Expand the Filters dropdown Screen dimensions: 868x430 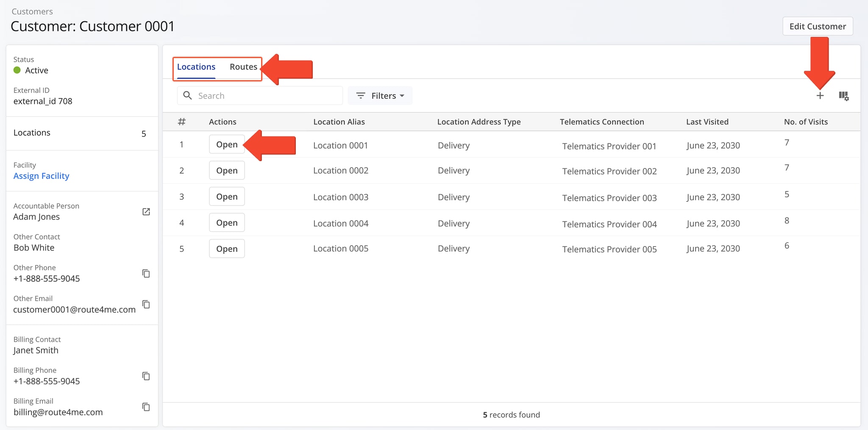[x=380, y=95]
